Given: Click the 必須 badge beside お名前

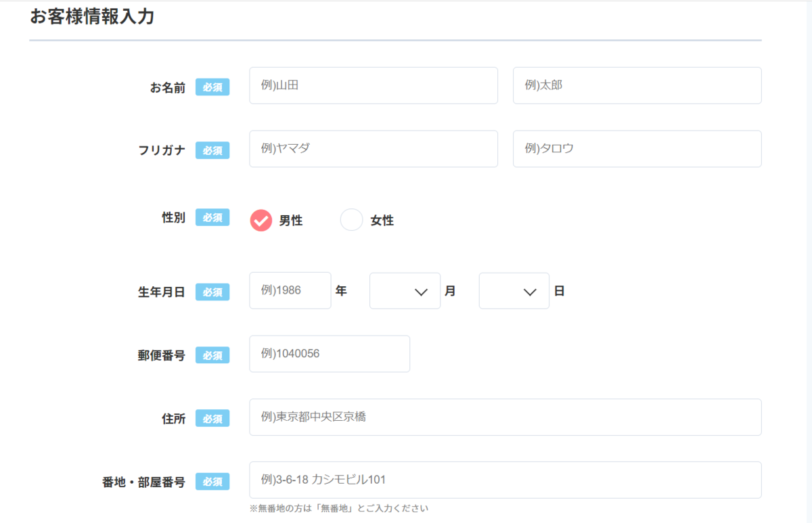Looking at the screenshot, I should [212, 87].
